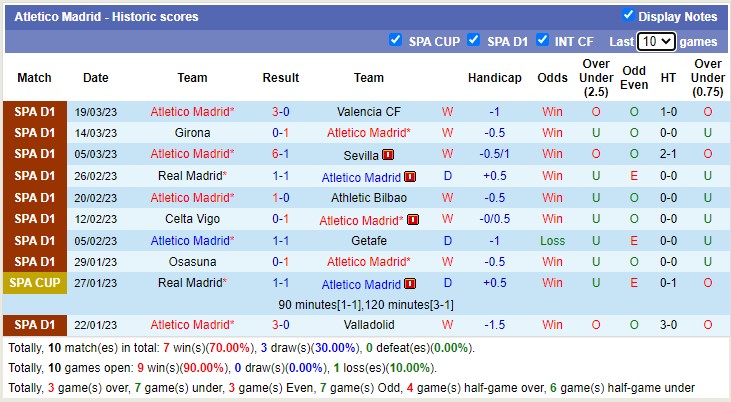This screenshot has width=731, height=402.
Task: Uncheck the SPA CUP filter checkbox
Action: click(x=395, y=41)
